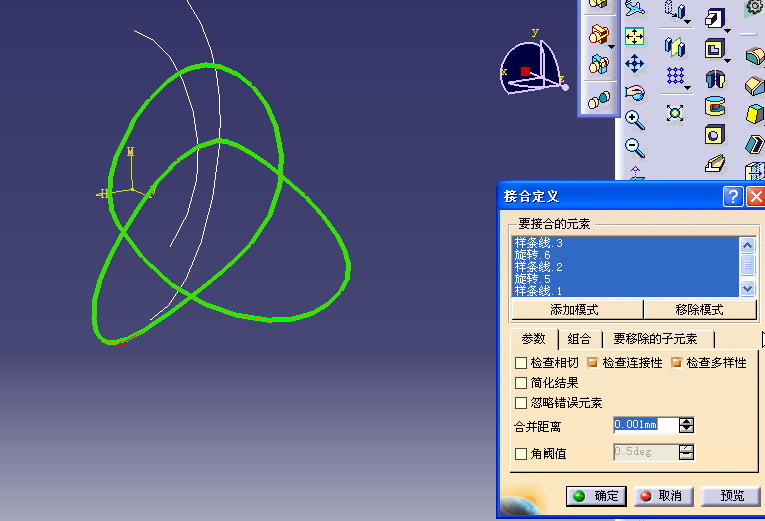Expand the Translation tool flyout arrow
Image resolution: width=765 pixels, height=521 pixels.
click(687, 22)
